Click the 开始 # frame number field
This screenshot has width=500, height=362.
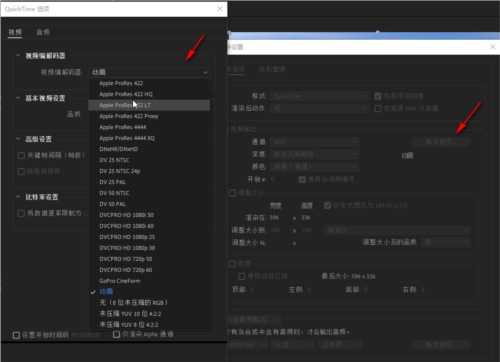[272, 179]
